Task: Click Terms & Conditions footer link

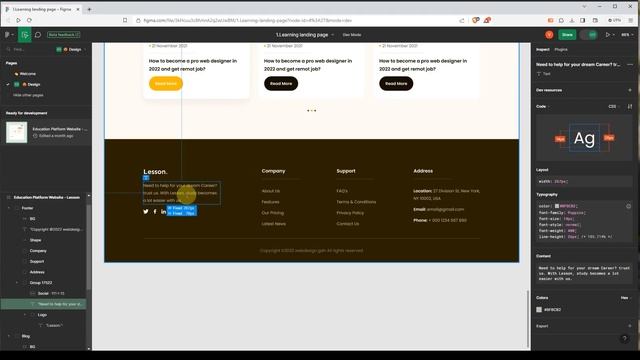Action: click(x=356, y=202)
